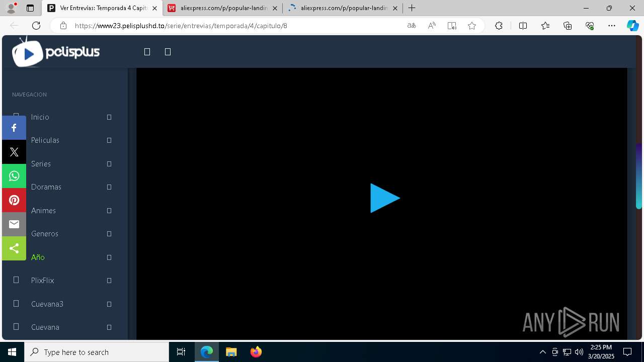The height and width of the screenshot is (362, 644).
Task: Open the browser profile icon
Action: [x=11, y=8]
